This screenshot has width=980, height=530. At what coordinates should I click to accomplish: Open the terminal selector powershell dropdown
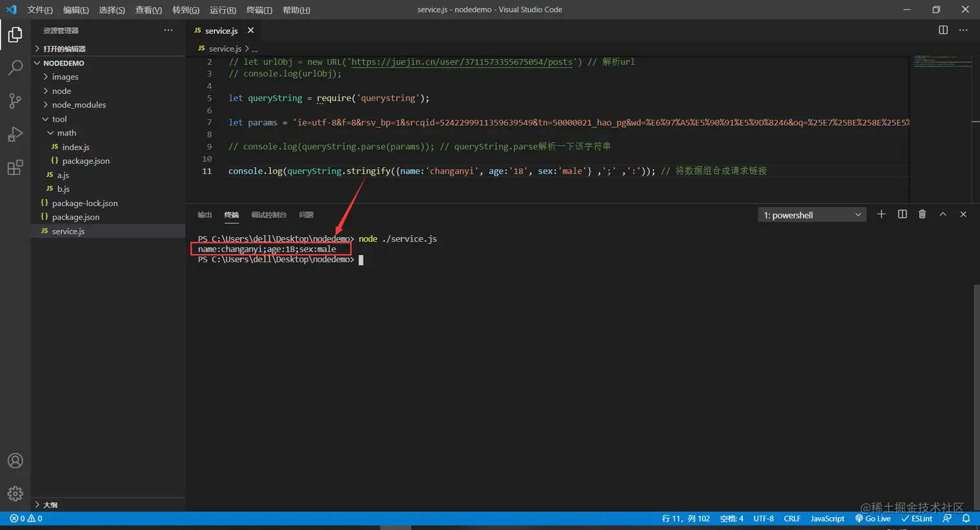coord(812,215)
